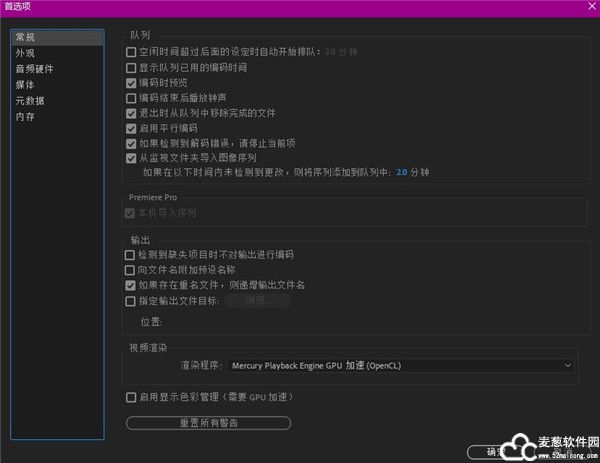Image resolution: width=600 pixels, height=463 pixels.
Task: Click the 重置所有警告 button
Action: point(208,423)
